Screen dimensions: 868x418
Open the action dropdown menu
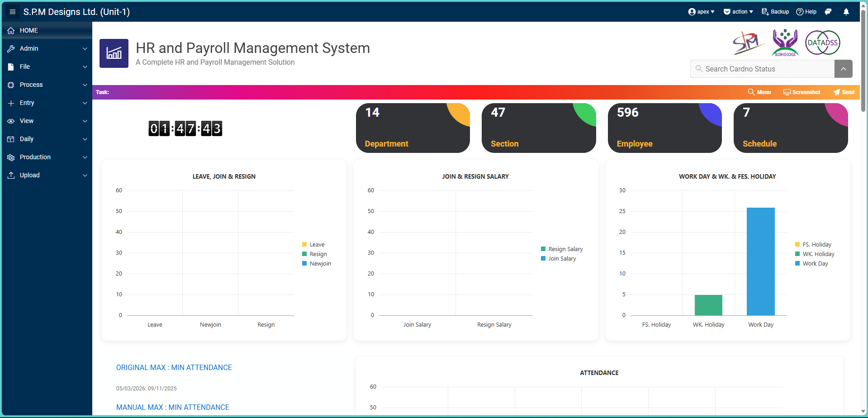coord(738,12)
